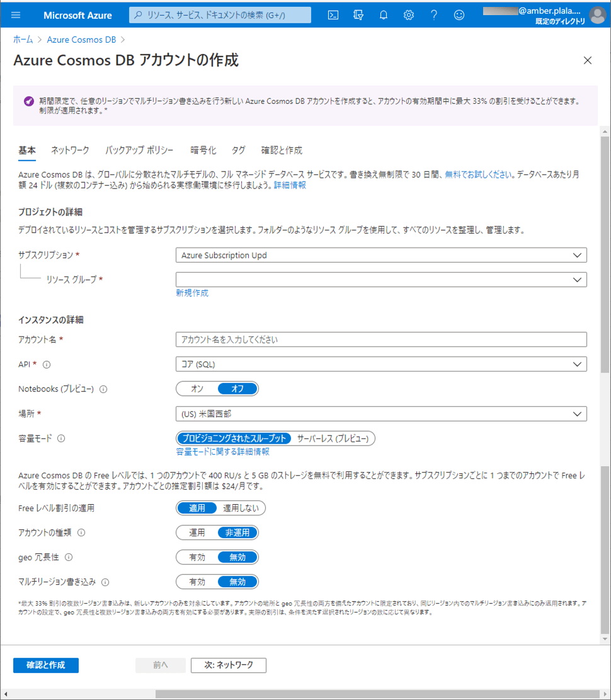Show info tooltip for マルチリージョン書き込み
Viewport: 611px width, 700px height.
tap(105, 582)
